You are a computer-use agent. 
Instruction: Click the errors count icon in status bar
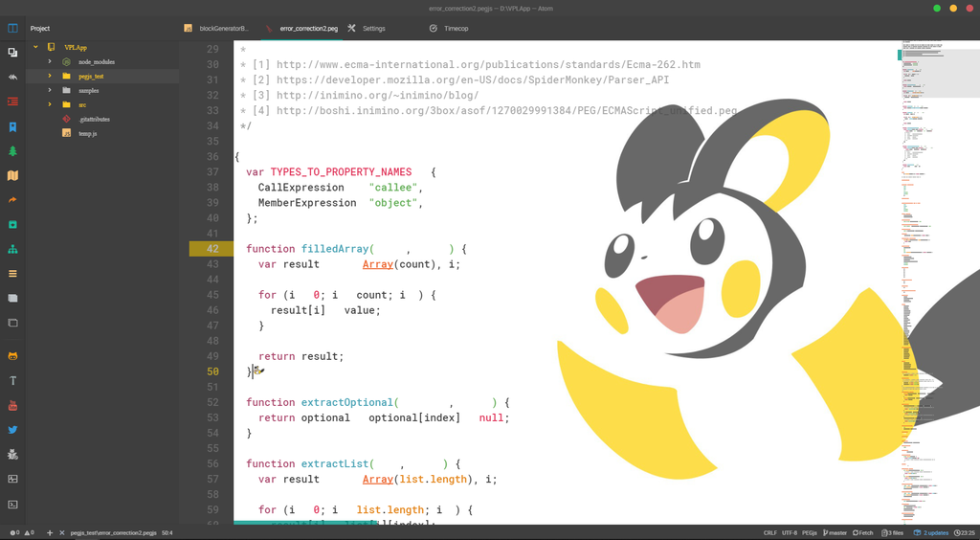[x=14, y=533]
